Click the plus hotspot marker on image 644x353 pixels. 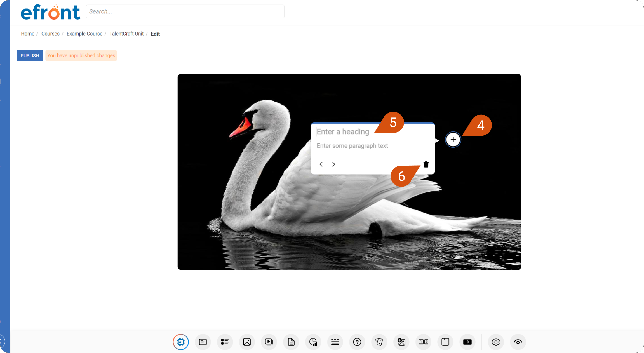tap(453, 140)
